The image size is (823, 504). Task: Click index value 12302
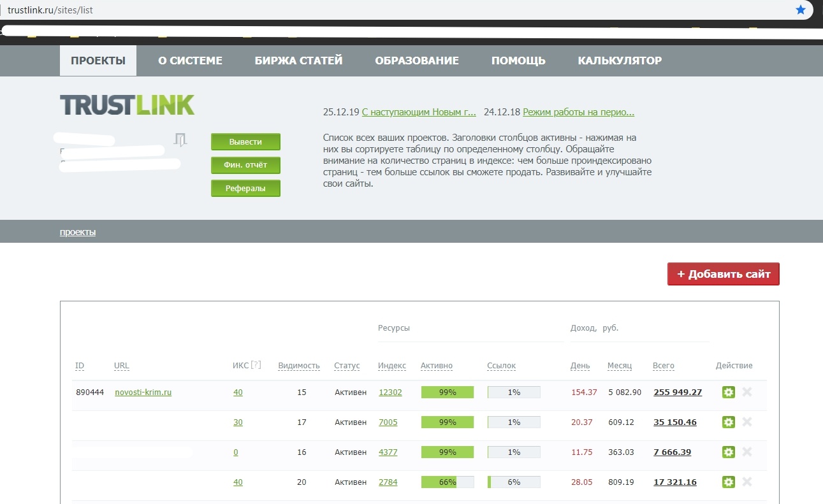[390, 392]
